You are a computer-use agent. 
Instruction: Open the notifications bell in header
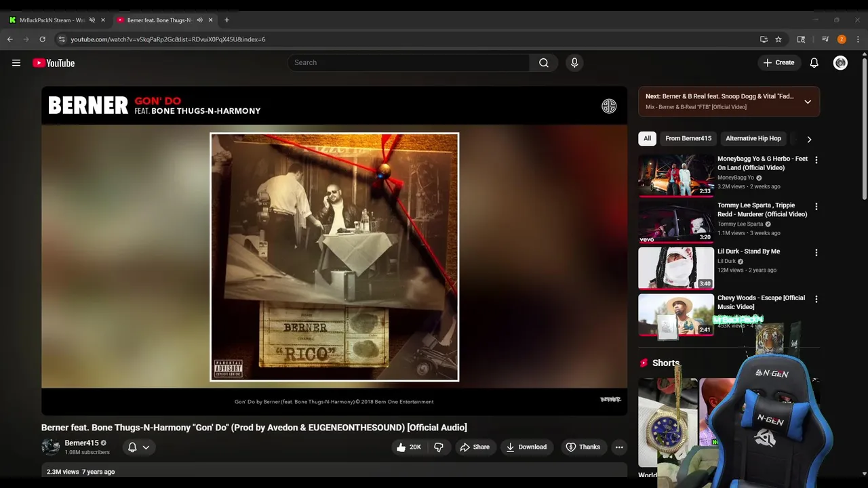pos(814,63)
